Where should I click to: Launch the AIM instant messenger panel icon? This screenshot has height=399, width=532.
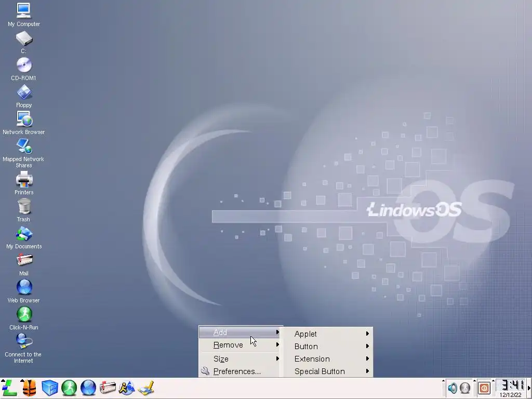pos(127,388)
